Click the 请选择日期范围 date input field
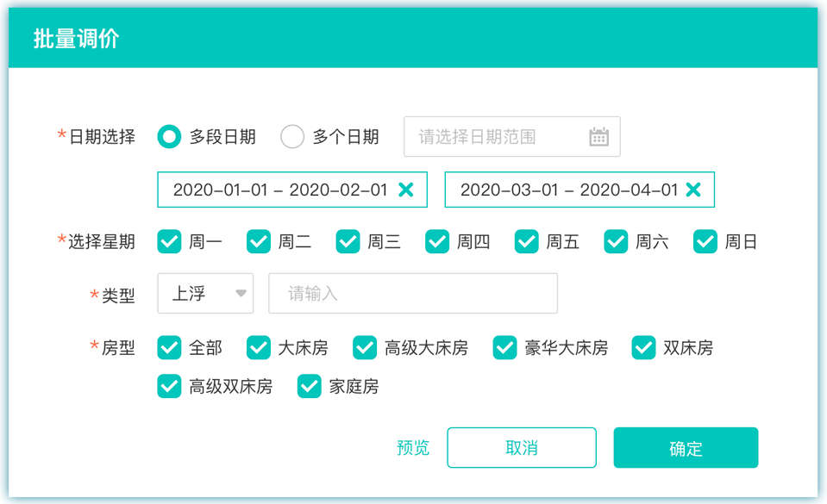This screenshot has height=504, width=827. [x=512, y=136]
